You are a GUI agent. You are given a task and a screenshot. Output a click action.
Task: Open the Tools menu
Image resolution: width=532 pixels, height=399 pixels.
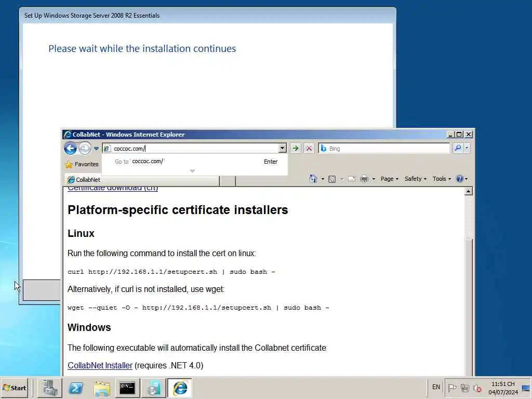(x=442, y=179)
